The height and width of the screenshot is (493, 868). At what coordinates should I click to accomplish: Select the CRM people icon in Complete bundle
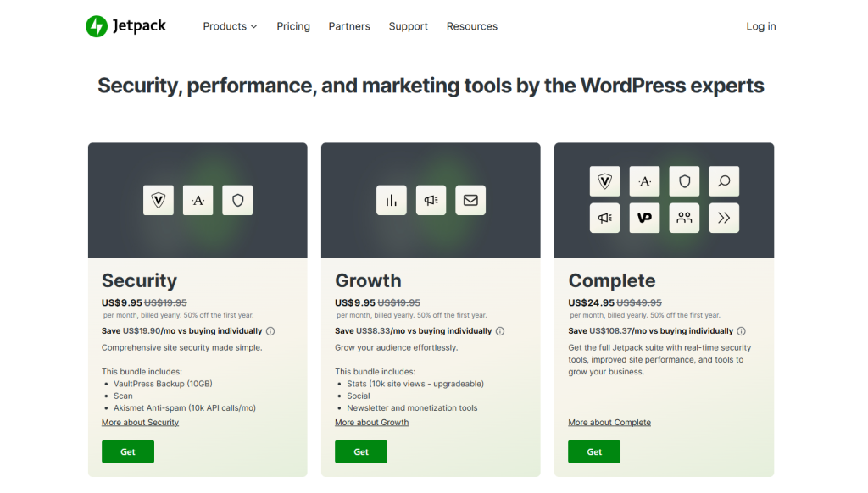684,218
